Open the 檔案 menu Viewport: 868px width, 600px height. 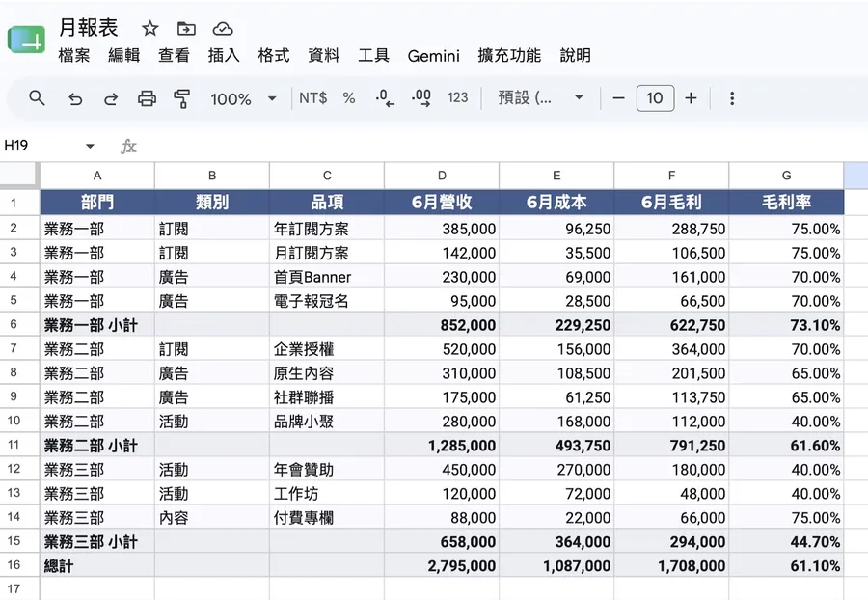pyautogui.click(x=73, y=55)
